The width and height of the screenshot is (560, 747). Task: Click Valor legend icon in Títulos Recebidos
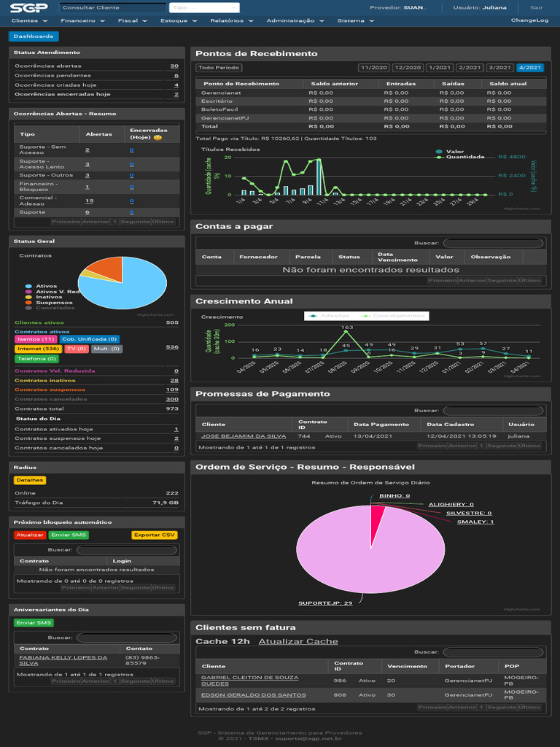coord(439,152)
